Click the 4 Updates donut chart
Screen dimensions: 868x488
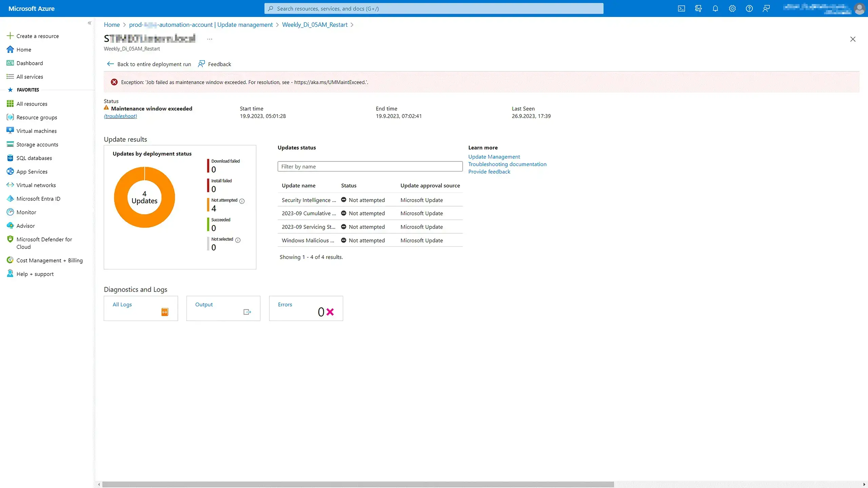tap(144, 197)
